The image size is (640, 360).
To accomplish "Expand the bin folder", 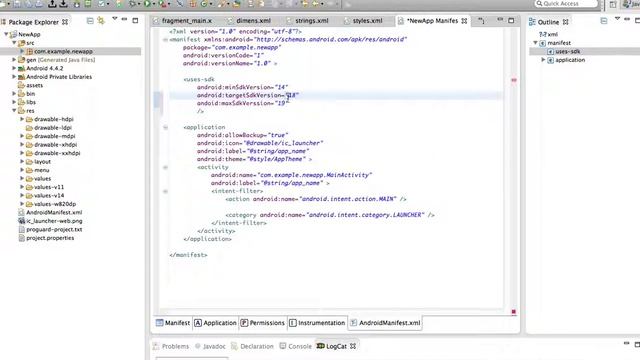I will tap(14, 93).
